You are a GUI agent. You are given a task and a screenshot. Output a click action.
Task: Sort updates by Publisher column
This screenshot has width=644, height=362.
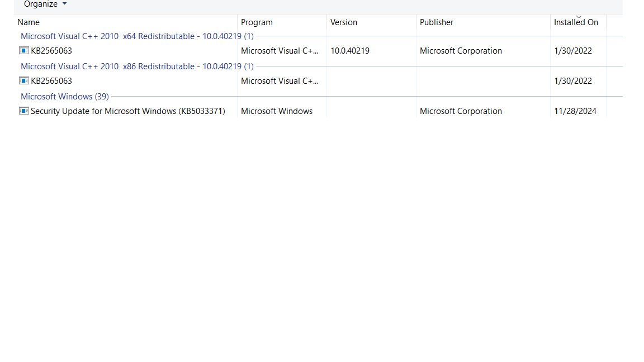437,22
